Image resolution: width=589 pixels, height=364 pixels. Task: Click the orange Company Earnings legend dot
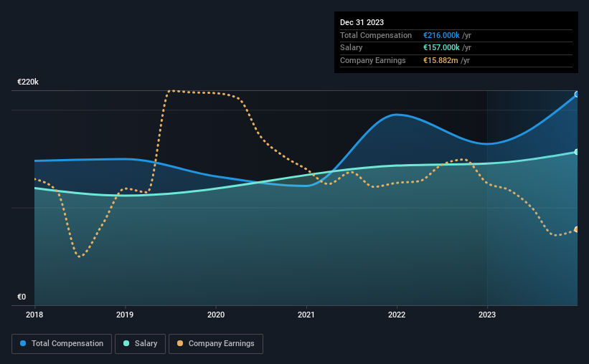[180, 343]
